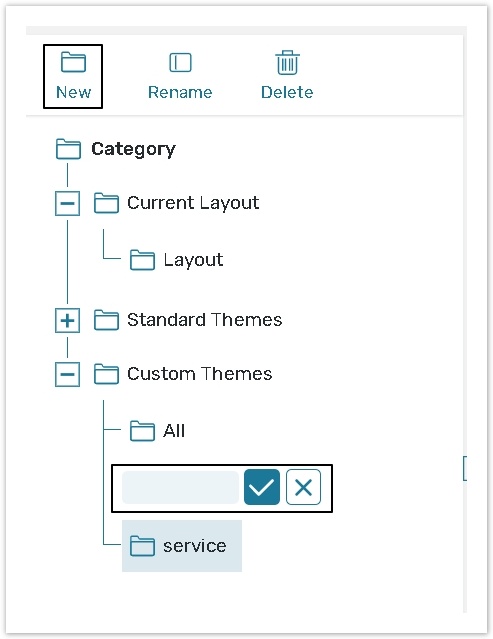Select the Category root folder icon

[x=68, y=149]
